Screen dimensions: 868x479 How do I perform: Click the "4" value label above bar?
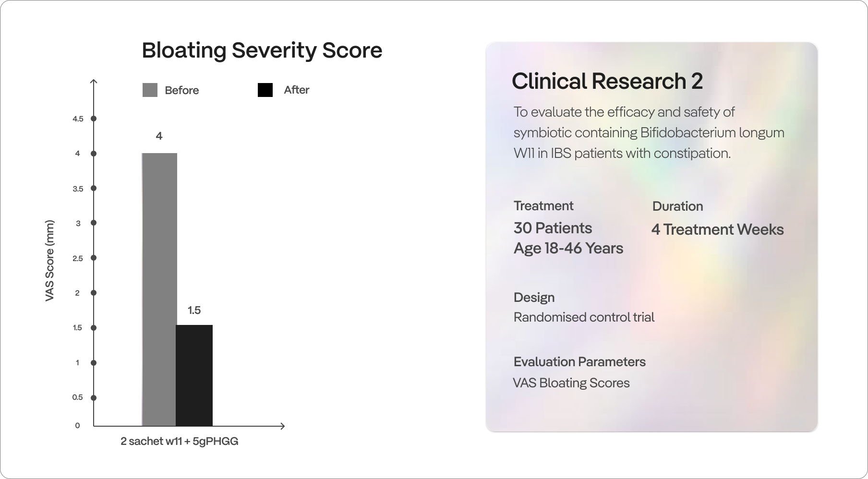[159, 136]
